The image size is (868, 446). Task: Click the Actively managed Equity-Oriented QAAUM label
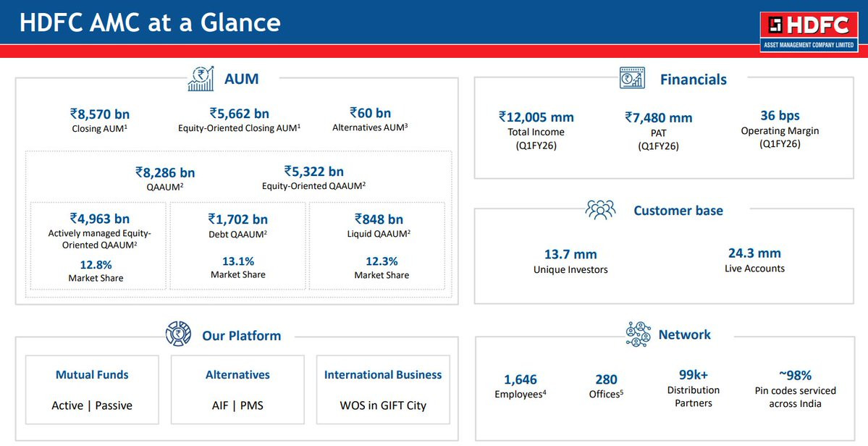click(100, 239)
